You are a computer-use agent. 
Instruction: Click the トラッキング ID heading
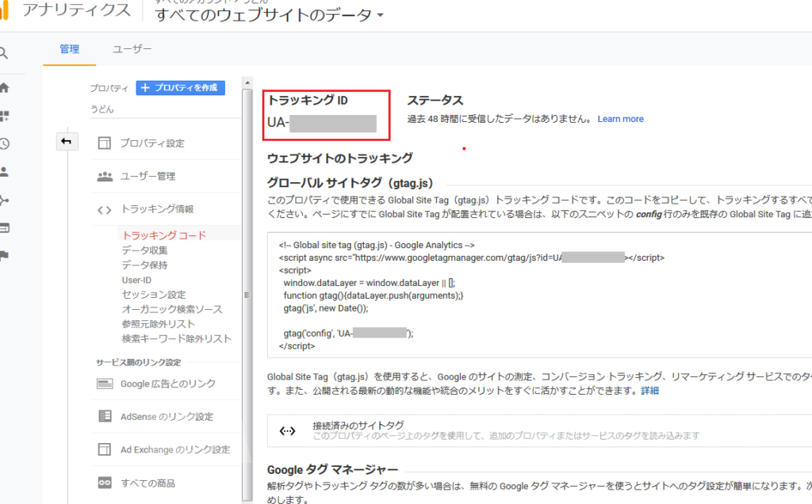point(308,101)
